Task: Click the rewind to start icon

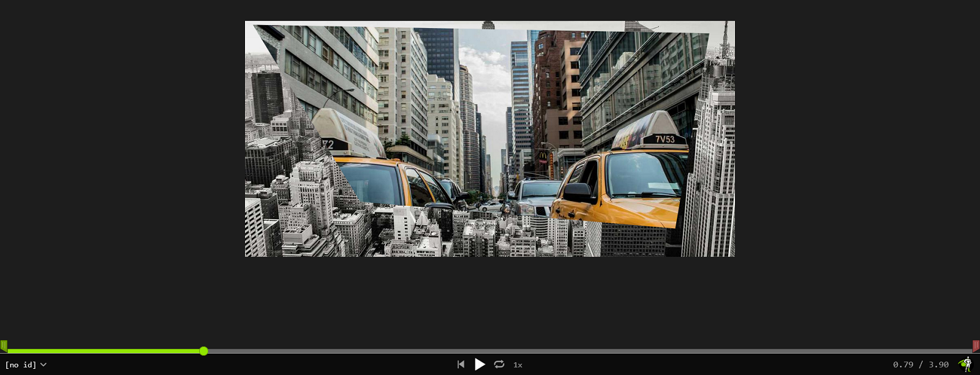Action: [461, 365]
